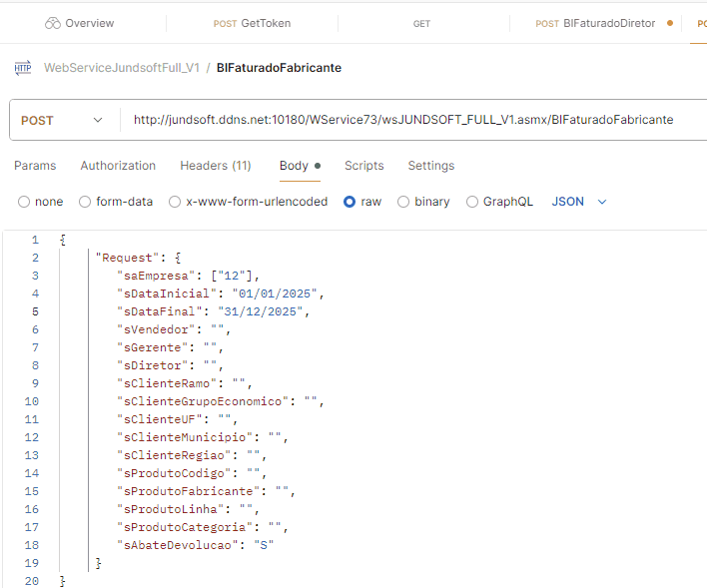The width and height of the screenshot is (707, 588).
Task: Switch to the Scripts tab
Action: click(x=363, y=166)
